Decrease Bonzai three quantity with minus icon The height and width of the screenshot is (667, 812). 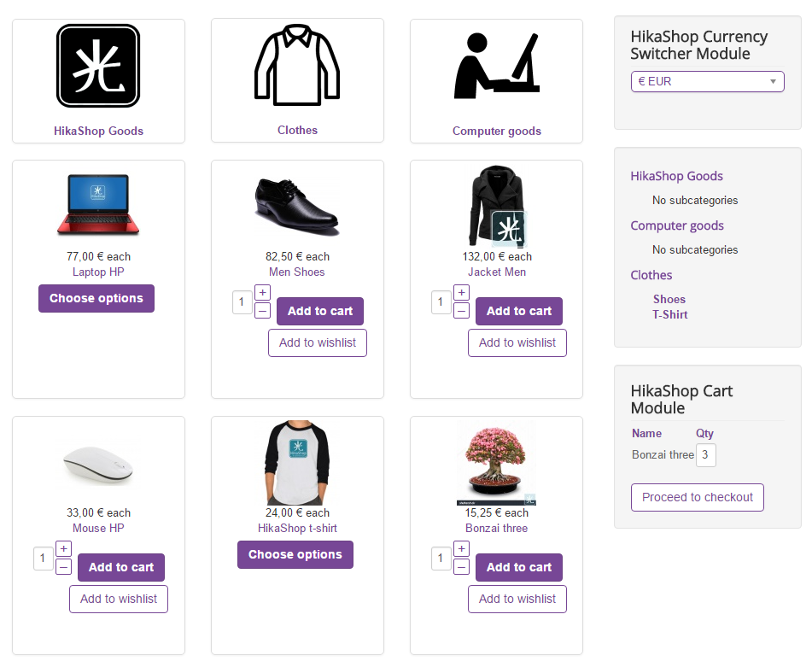461,566
